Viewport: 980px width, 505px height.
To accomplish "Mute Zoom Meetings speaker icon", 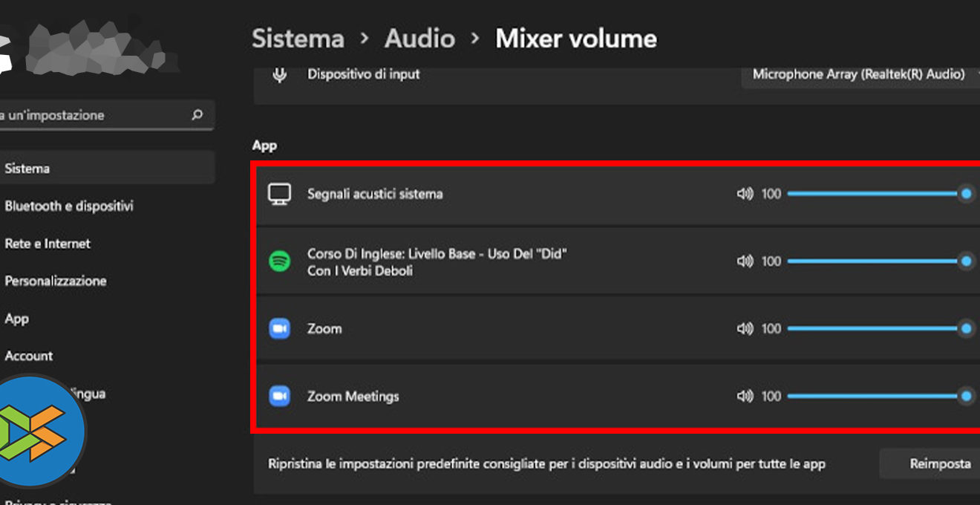I will tap(745, 397).
